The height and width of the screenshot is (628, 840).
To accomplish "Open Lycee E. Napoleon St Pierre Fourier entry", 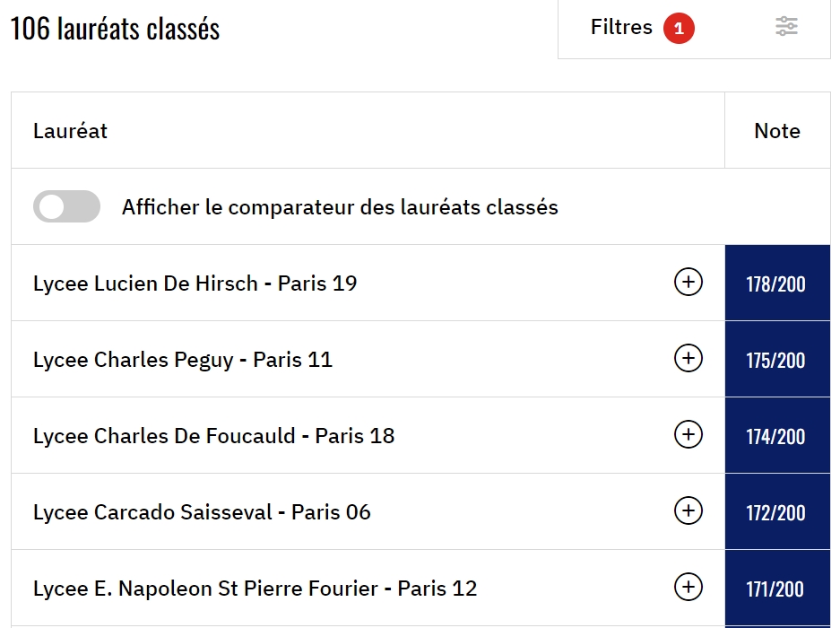I will [x=255, y=589].
